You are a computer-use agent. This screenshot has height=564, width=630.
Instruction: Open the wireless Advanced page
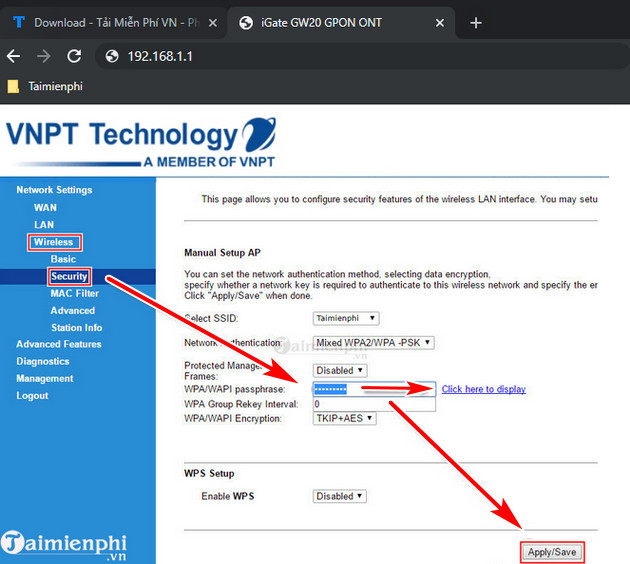73,311
